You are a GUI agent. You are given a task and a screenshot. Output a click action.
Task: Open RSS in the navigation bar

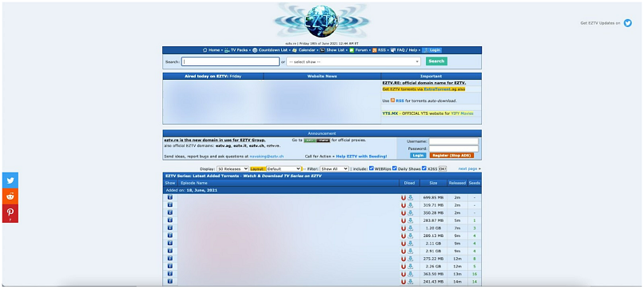coord(379,50)
